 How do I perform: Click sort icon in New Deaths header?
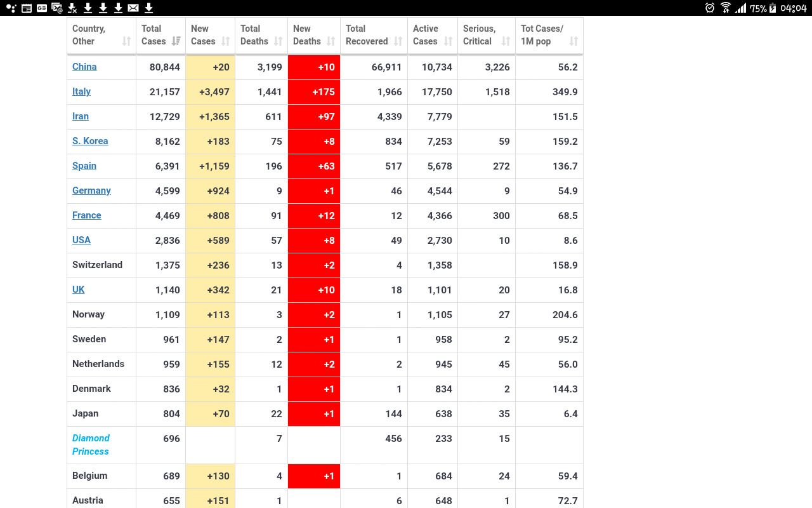[x=331, y=41]
